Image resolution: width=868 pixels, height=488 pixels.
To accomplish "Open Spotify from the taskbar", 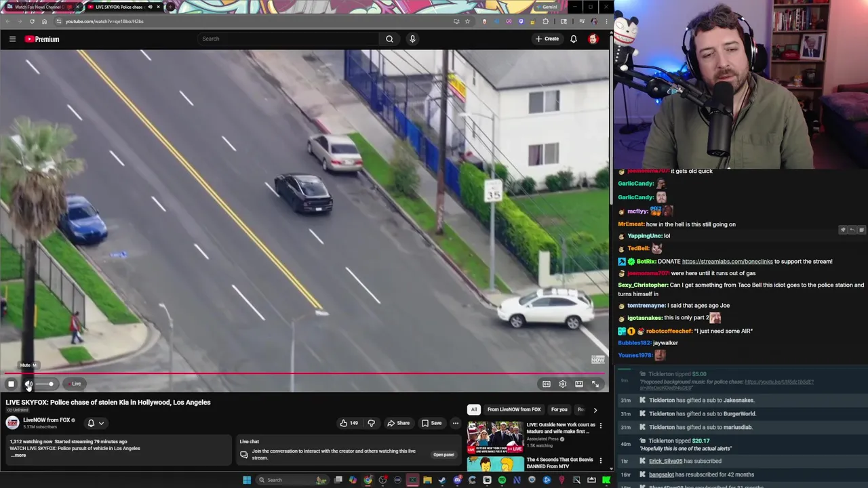I will pyautogui.click(x=502, y=480).
